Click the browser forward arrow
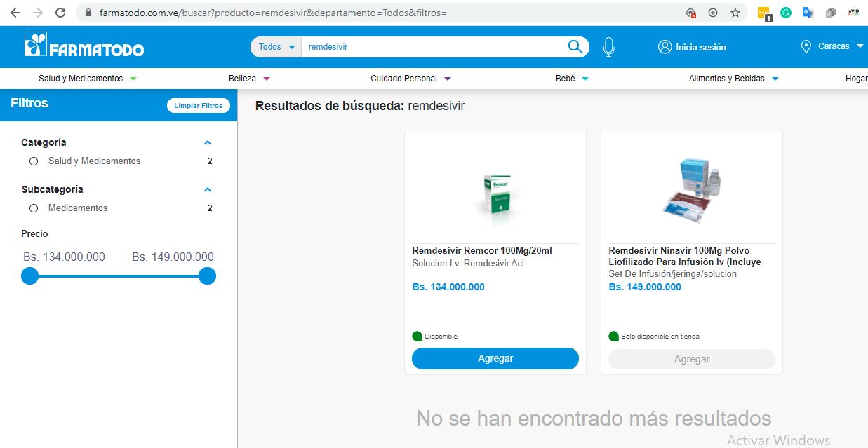The width and height of the screenshot is (868, 448). (x=38, y=13)
